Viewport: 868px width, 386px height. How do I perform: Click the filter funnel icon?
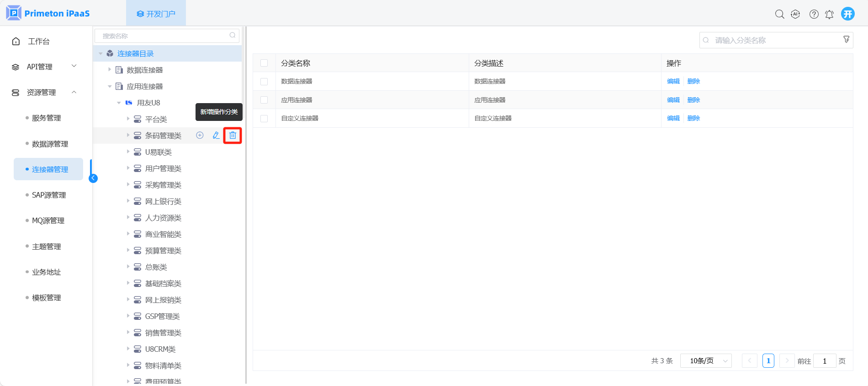pos(846,40)
